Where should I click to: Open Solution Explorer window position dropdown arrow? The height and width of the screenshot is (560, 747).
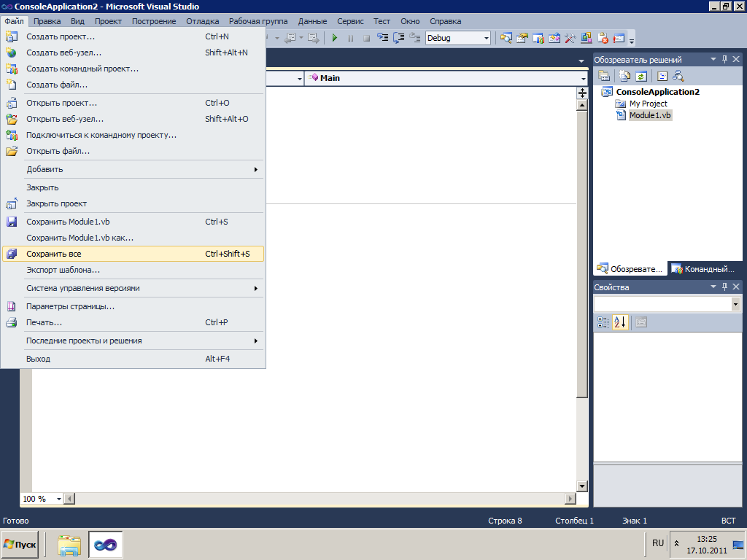(713, 60)
